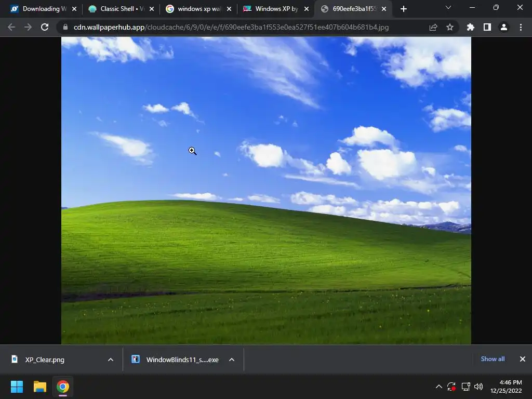Open a new browser tab

[x=403, y=9]
